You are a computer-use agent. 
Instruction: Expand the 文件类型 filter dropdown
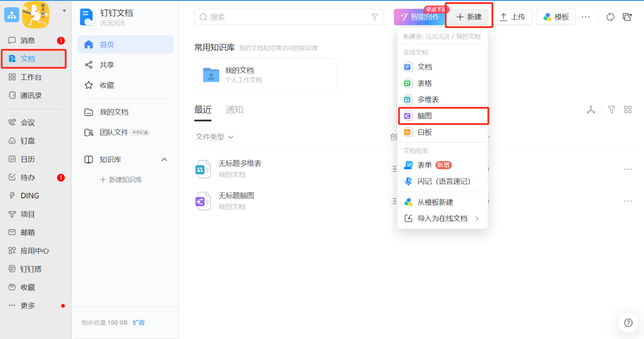[215, 137]
